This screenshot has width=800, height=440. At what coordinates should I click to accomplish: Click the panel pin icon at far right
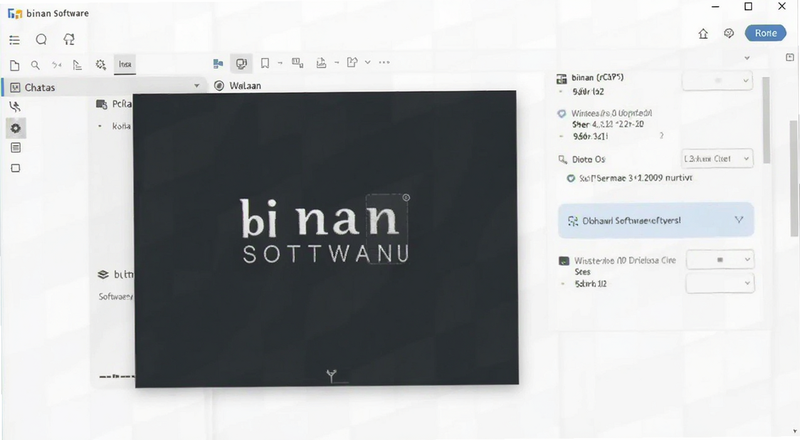790,57
